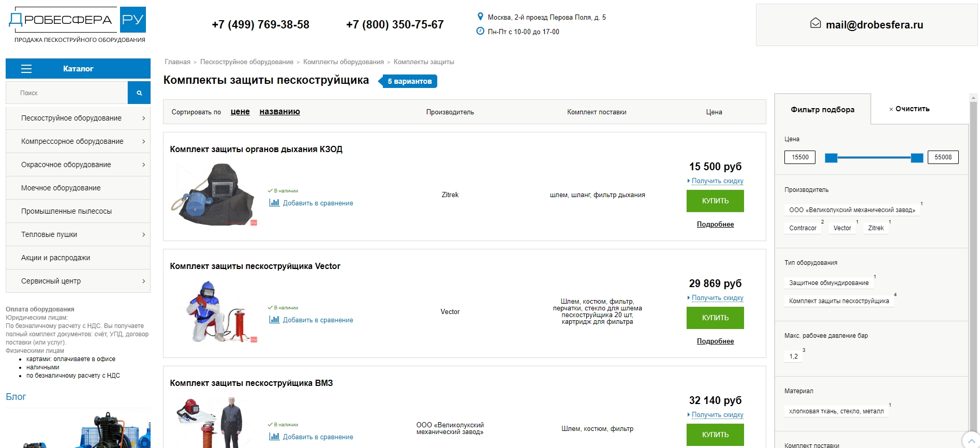The height and width of the screenshot is (448, 980).
Task: Open title Комплект защиты пескоструйщика Vector
Action: (x=255, y=266)
